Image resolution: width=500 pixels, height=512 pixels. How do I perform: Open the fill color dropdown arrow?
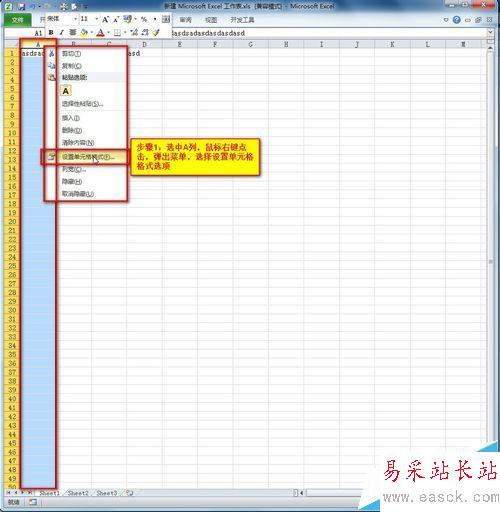tap(91, 33)
